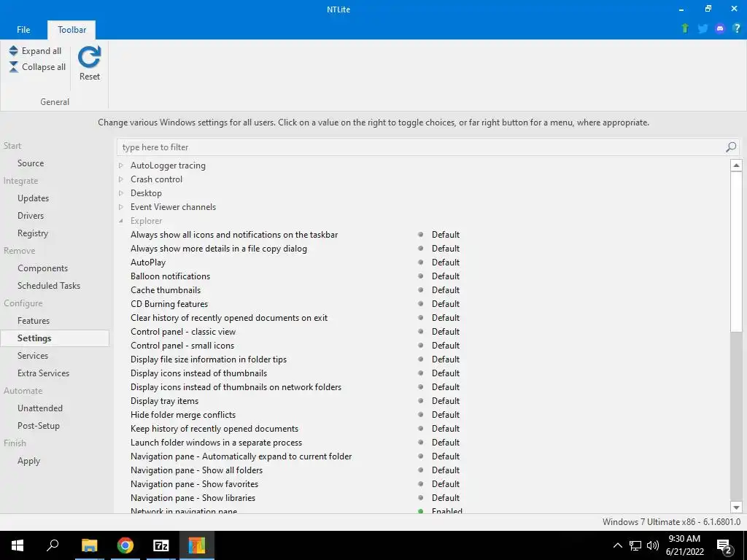Image resolution: width=747 pixels, height=560 pixels.
Task: Go to the Source page
Action: coord(31,163)
